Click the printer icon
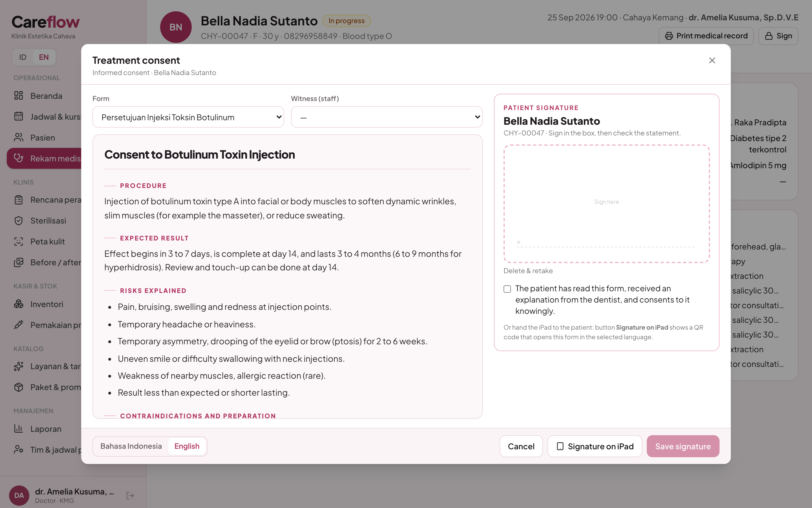The height and width of the screenshot is (508, 812). click(x=669, y=36)
